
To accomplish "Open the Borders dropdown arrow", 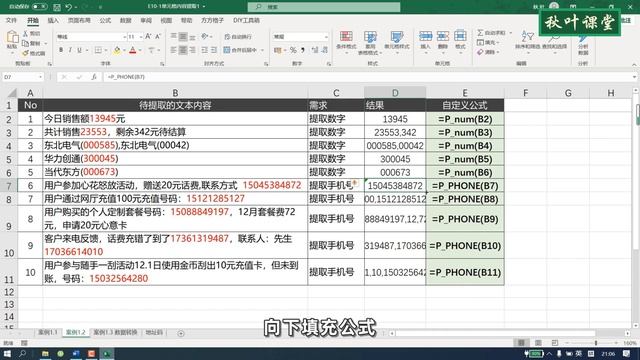I will 106,50.
